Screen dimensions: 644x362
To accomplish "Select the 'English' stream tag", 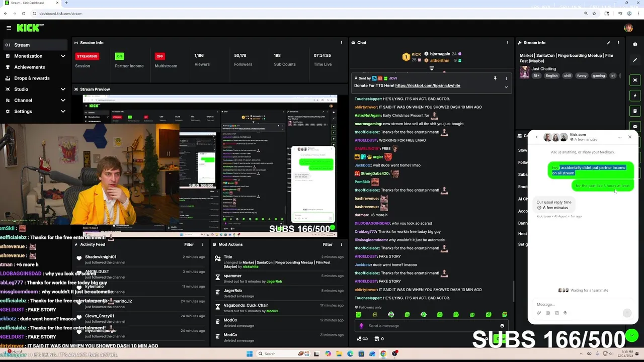I will [552, 76].
